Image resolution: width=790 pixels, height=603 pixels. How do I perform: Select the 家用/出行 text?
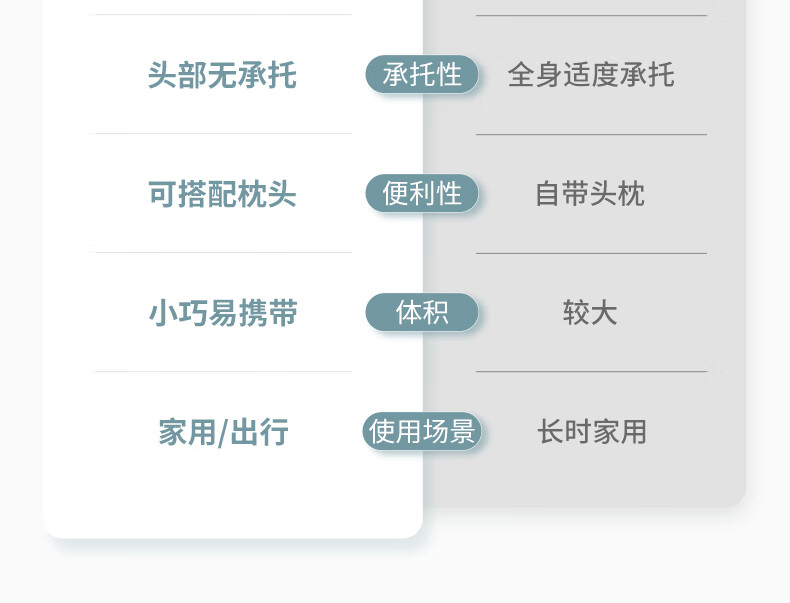coord(222,432)
